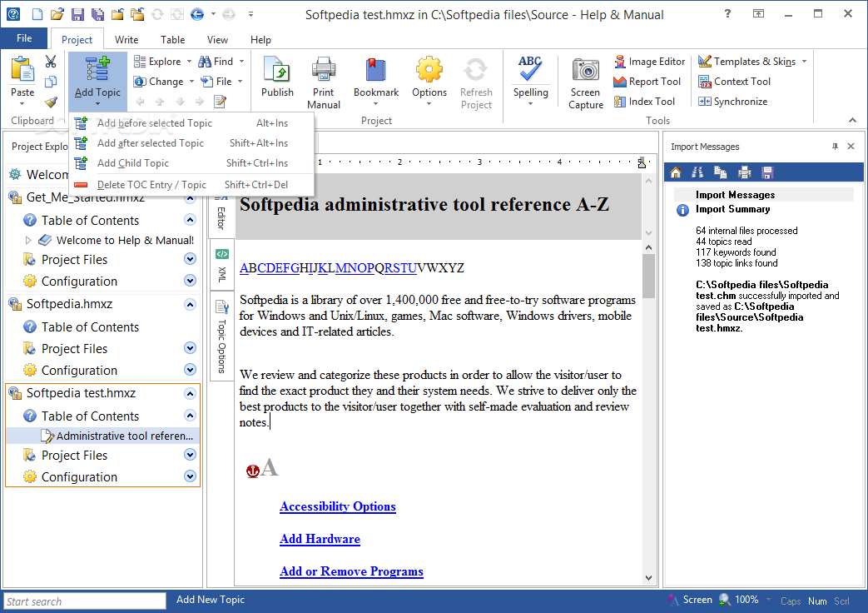
Task: Click binoculars find icon in Import Messages
Action: coord(697,172)
